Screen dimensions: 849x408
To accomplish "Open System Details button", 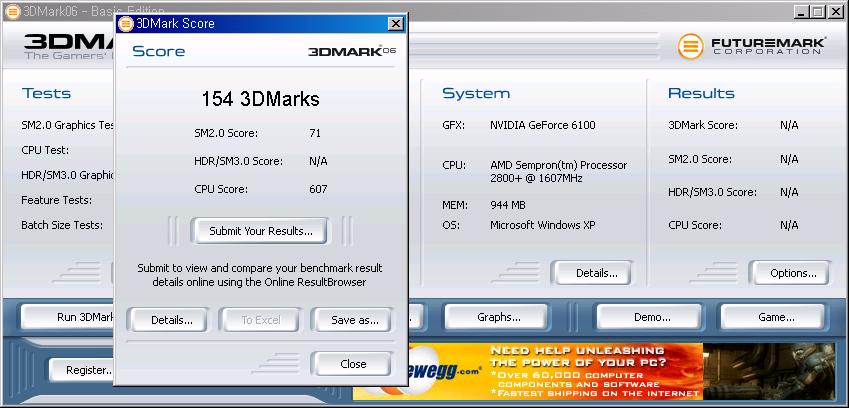I will click(592, 273).
